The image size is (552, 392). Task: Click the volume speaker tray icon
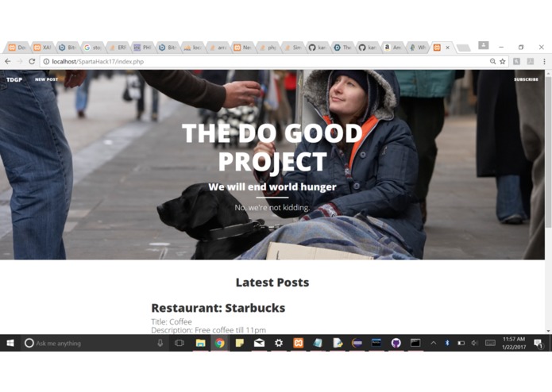tap(474, 343)
